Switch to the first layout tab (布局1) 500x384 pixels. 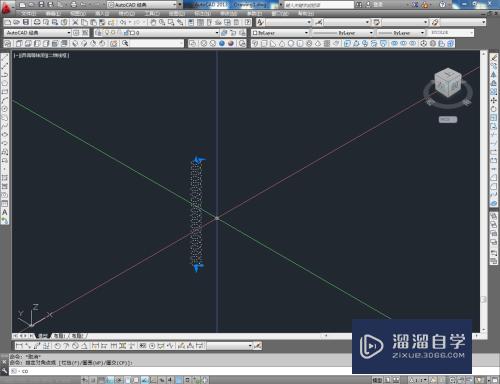pyautogui.click(x=59, y=336)
